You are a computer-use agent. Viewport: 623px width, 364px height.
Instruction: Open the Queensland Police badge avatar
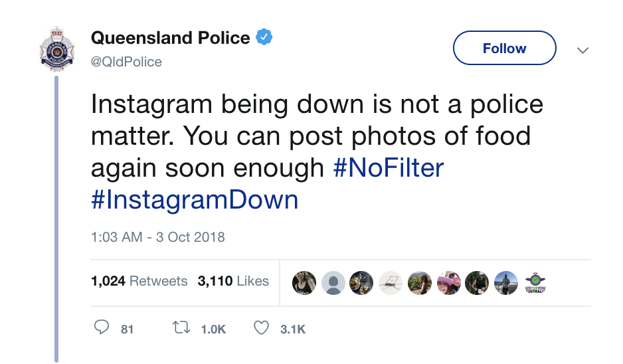[57, 50]
